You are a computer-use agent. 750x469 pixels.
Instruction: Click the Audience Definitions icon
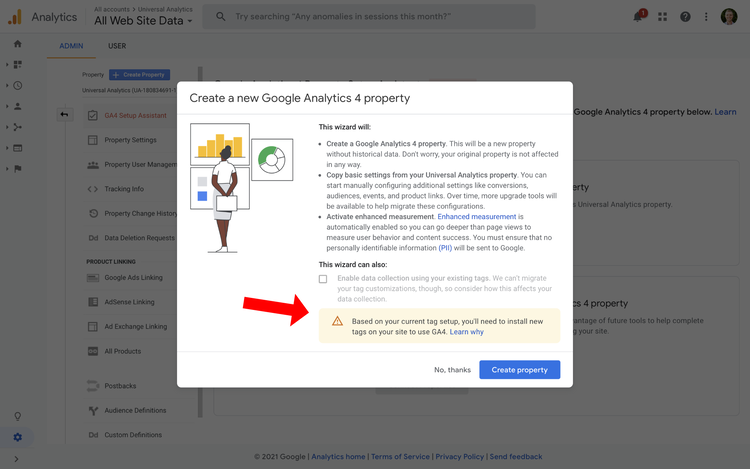click(x=93, y=410)
